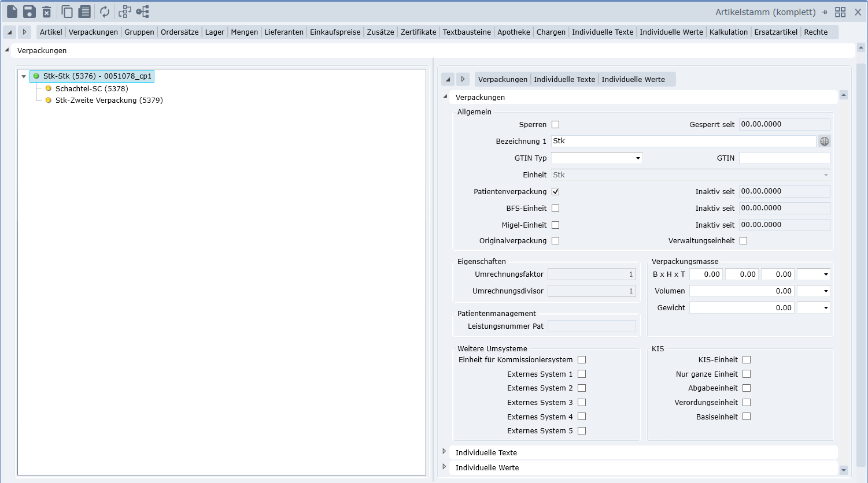
Task: Click the globe icon beside Bezeichnung 1
Action: coord(825,142)
